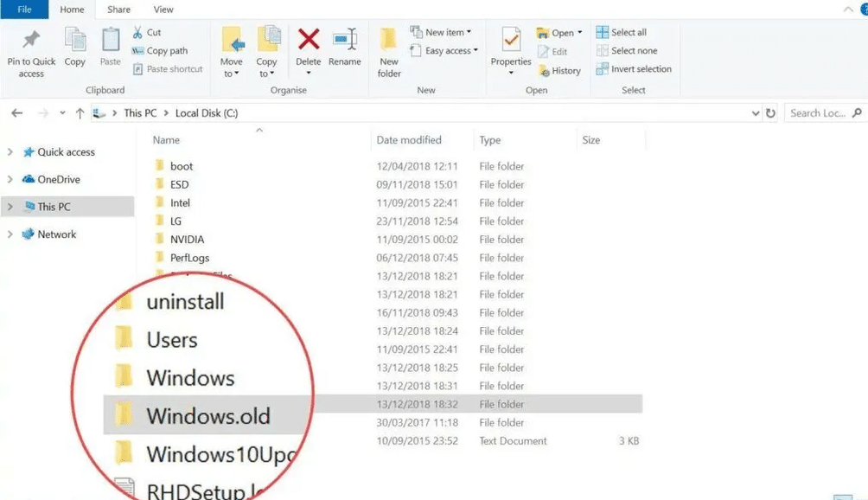
Task: Click Invert selection button
Action: pos(634,69)
